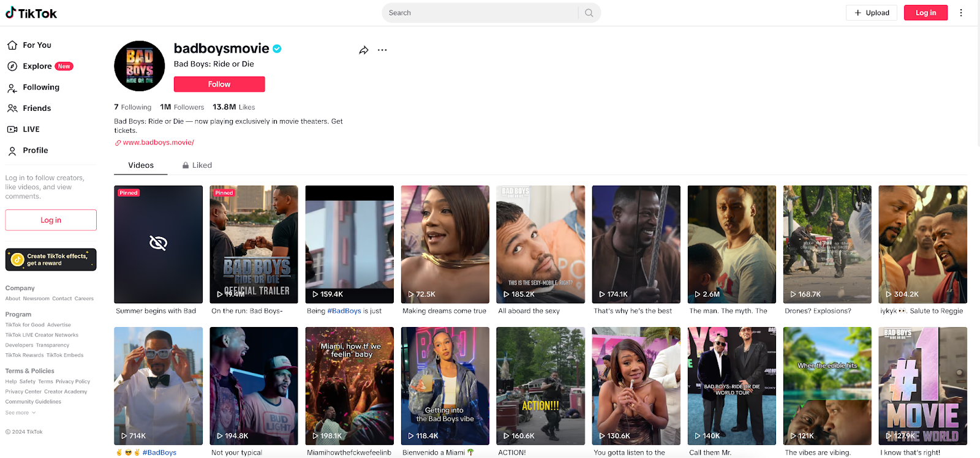Image resolution: width=980 pixels, height=458 pixels.
Task: Click the Create TikTok effects banner
Action: point(51,260)
